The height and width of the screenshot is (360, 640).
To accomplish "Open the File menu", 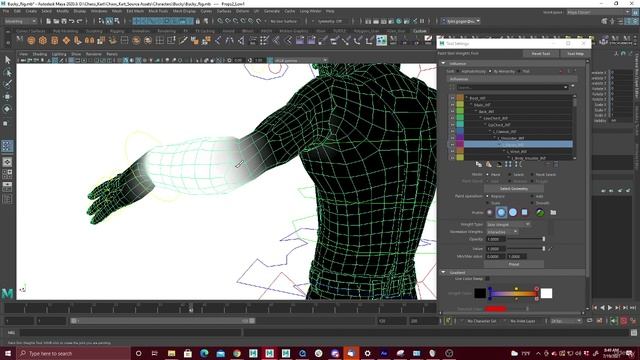I will (x=6, y=11).
